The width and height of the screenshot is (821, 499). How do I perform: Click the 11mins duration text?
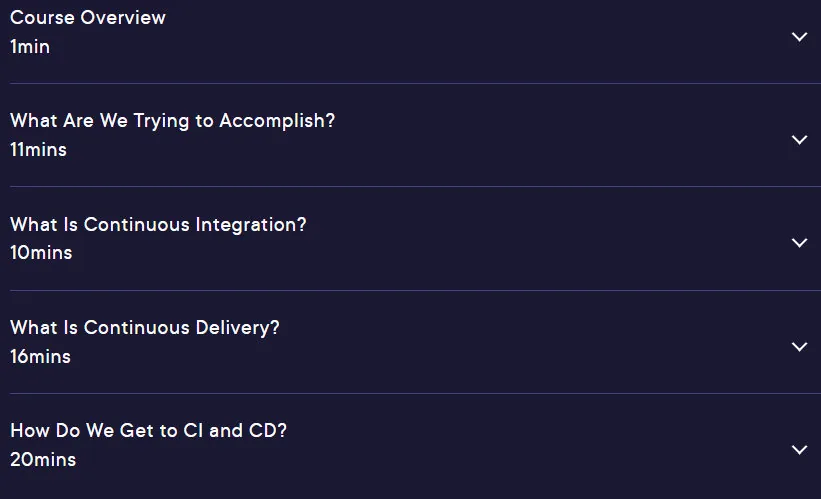[38, 150]
